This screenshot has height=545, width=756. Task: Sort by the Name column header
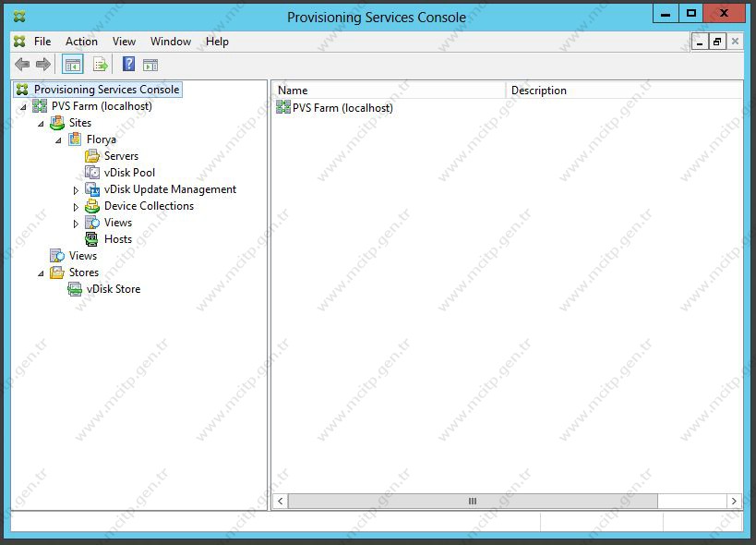[x=389, y=91]
